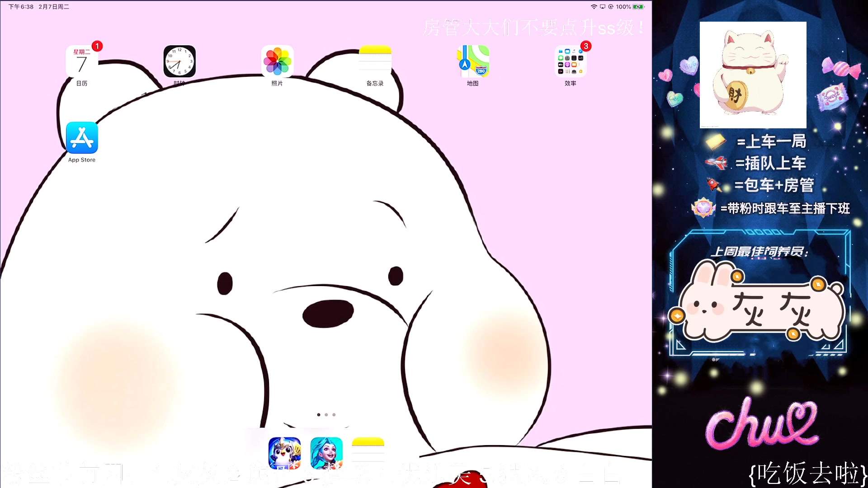Launch the blue-haired girl game in dock
Viewport: 868px width, 488px height.
point(326,453)
